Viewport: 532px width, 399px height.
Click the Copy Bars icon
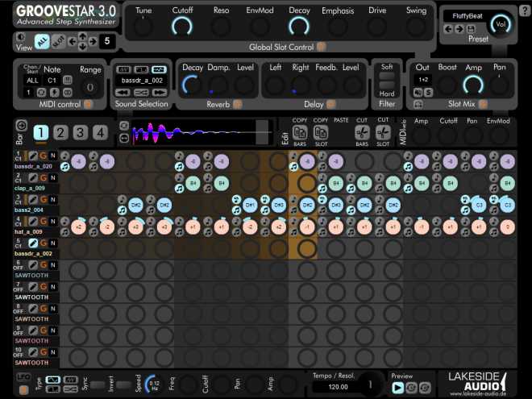(300, 133)
